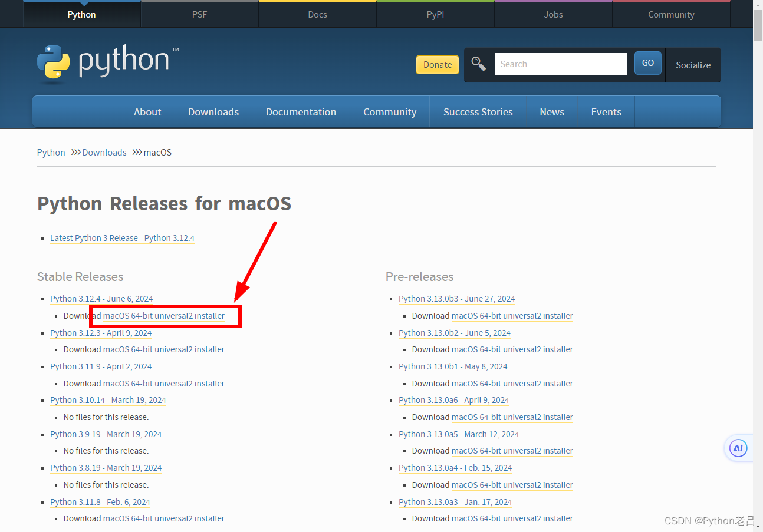The image size is (763, 532).
Task: Focus the Search input field
Action: (x=561, y=64)
